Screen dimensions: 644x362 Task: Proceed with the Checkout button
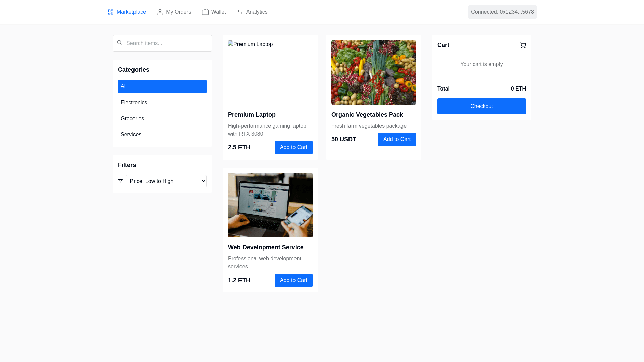482,106
